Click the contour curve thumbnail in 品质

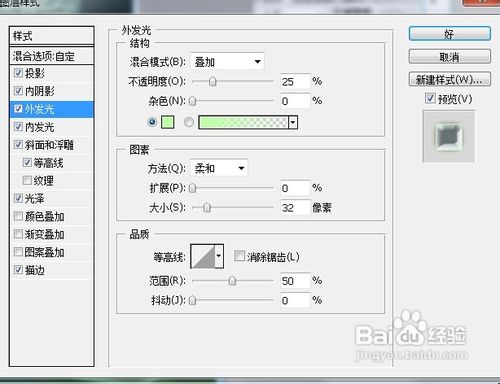pos(203,256)
